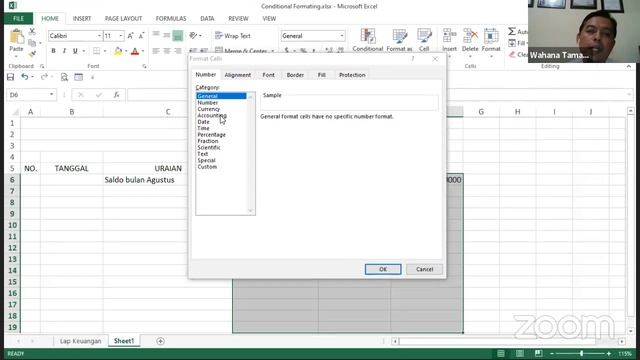Switch to the FORMULAS ribbon tab

(171, 19)
